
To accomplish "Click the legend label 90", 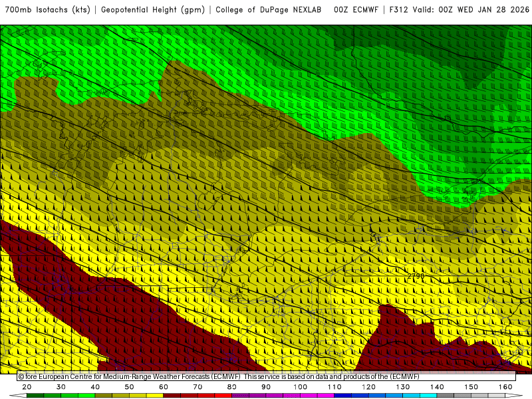I will [x=266, y=387].
